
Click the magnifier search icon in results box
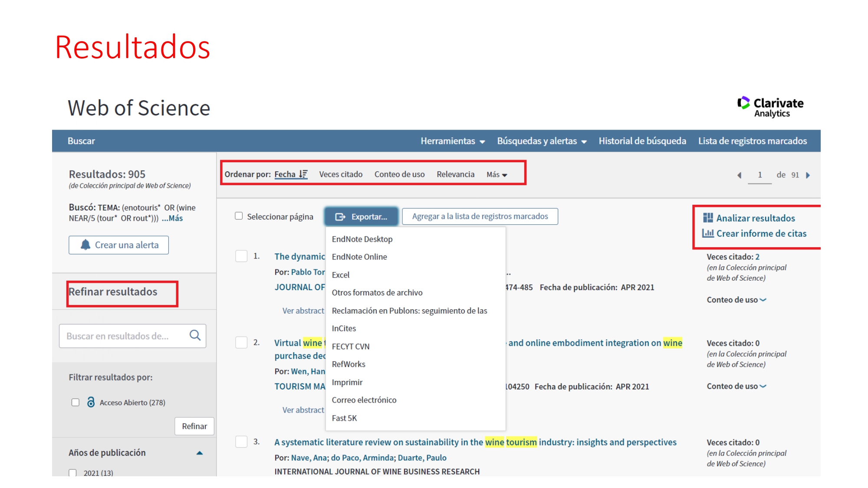coord(195,335)
